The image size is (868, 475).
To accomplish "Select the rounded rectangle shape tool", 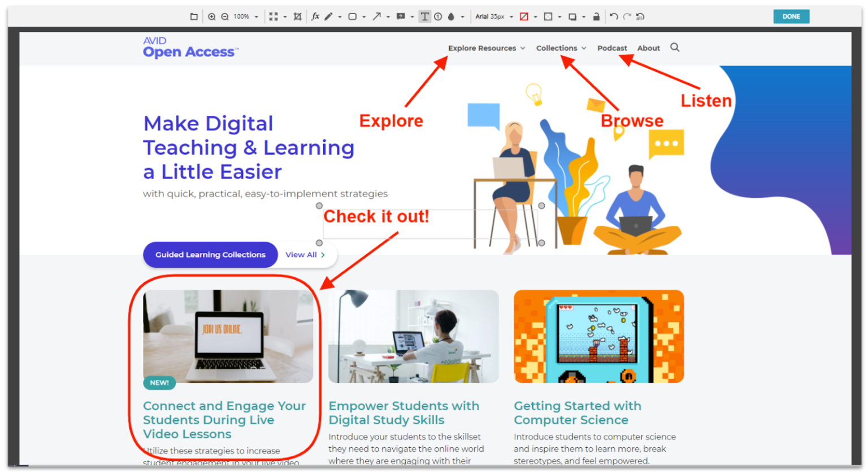I will [352, 17].
